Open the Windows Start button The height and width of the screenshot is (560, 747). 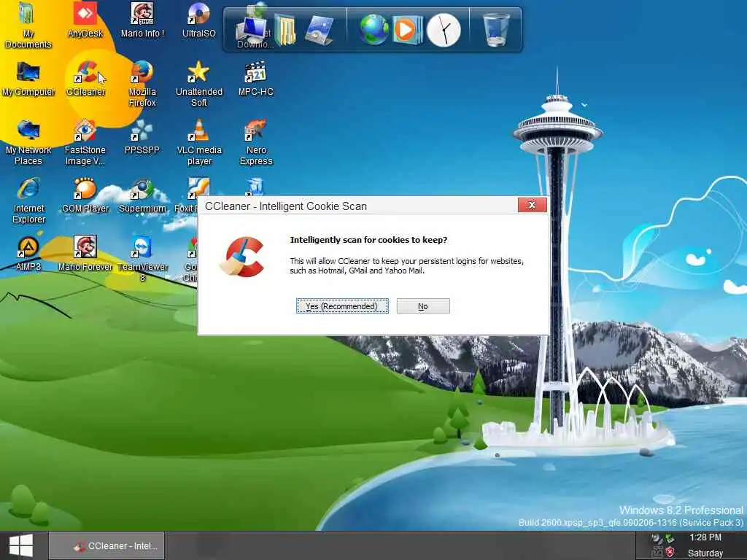(x=21, y=545)
